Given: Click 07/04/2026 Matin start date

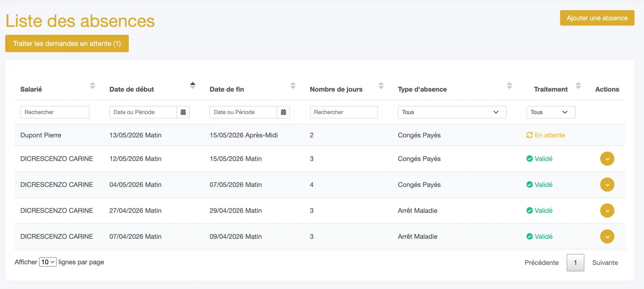Looking at the screenshot, I should 135,236.
